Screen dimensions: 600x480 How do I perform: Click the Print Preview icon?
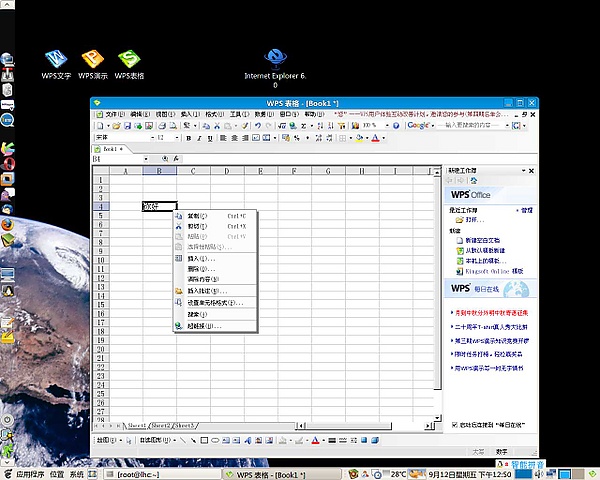pos(173,126)
